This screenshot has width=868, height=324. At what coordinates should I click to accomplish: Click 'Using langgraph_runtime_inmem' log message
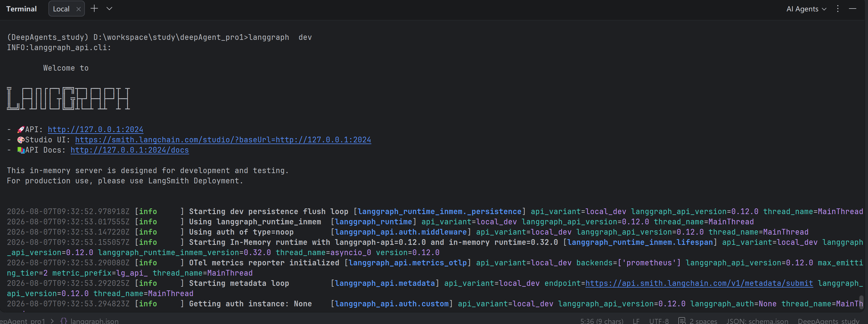click(255, 222)
